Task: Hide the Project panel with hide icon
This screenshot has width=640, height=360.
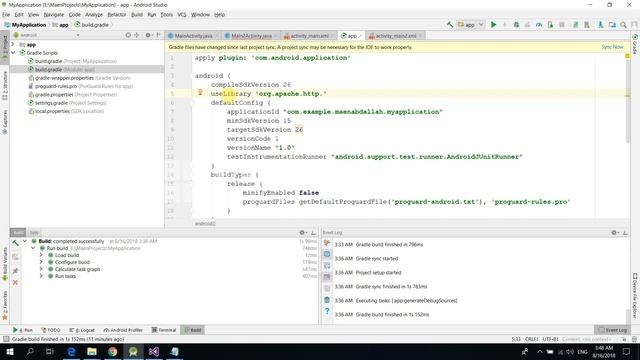Action: (158, 36)
